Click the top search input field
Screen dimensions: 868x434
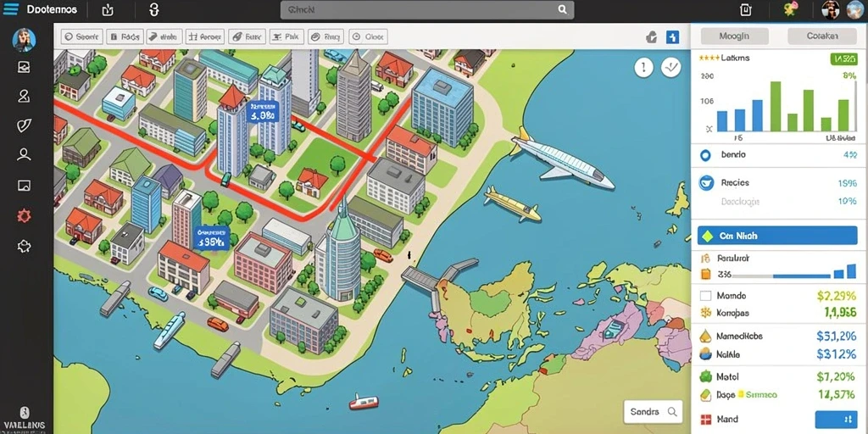(x=427, y=9)
